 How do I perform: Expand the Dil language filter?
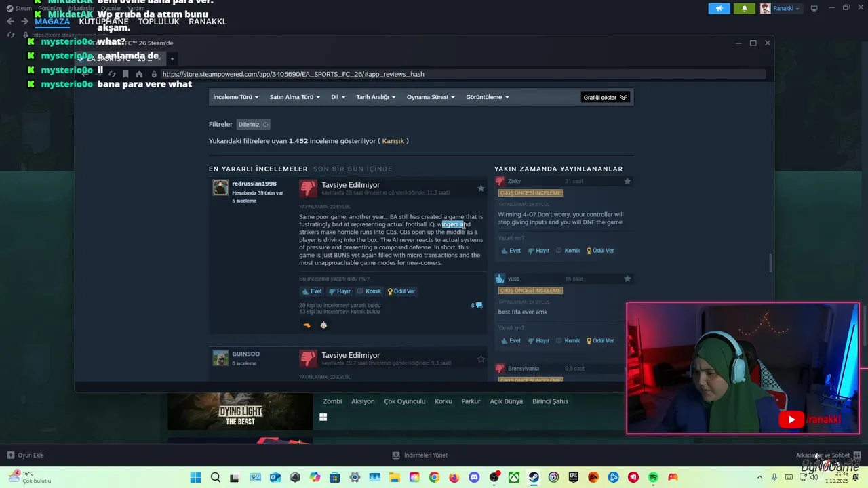(x=338, y=97)
